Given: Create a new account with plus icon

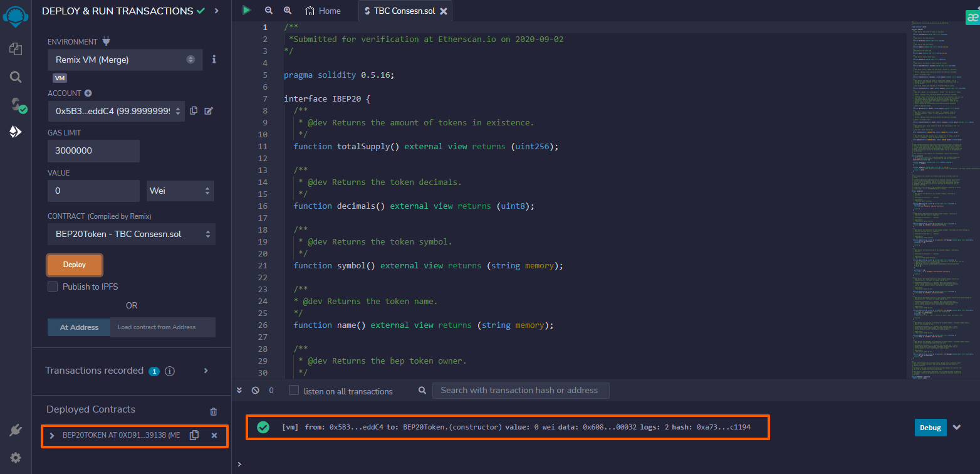Looking at the screenshot, I should tap(88, 93).
